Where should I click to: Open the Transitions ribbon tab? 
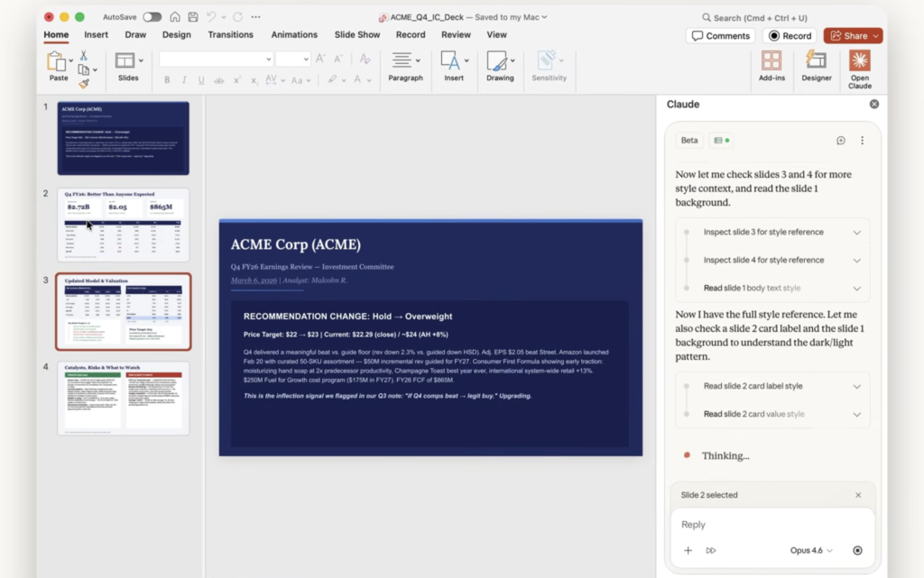[x=230, y=35]
